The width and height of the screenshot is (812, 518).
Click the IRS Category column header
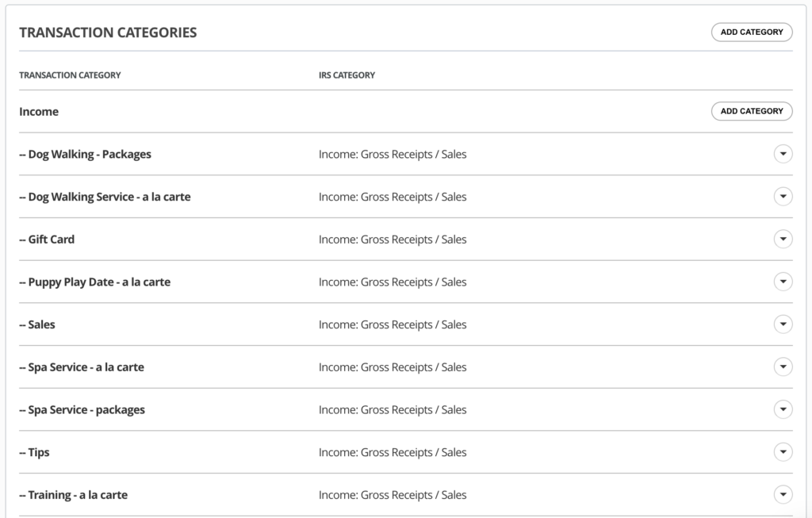point(347,75)
